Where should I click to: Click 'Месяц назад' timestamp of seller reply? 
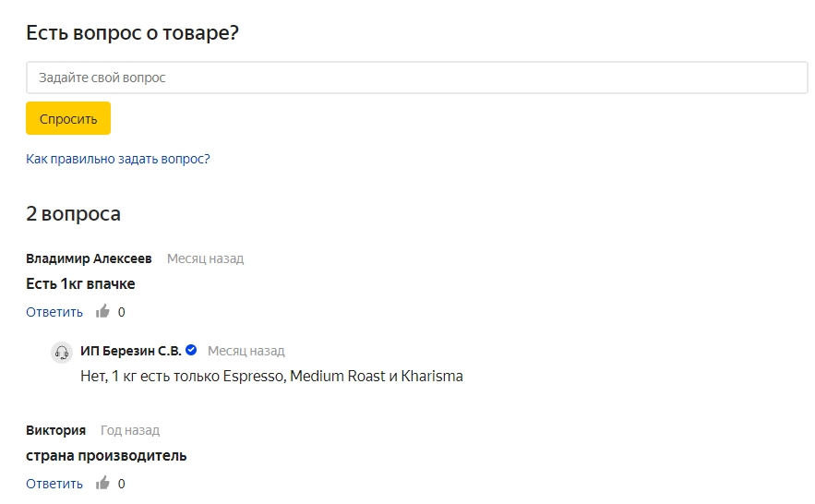tap(246, 351)
